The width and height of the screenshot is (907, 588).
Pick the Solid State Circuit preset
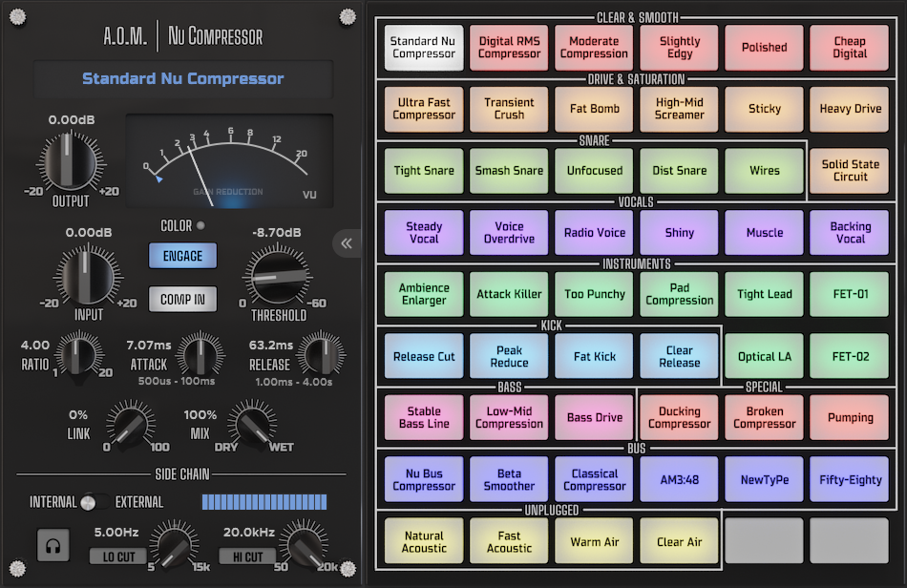[850, 171]
